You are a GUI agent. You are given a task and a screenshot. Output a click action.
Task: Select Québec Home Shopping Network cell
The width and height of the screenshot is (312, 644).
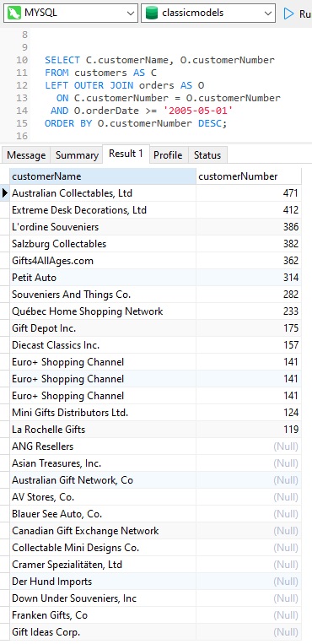tap(103, 311)
